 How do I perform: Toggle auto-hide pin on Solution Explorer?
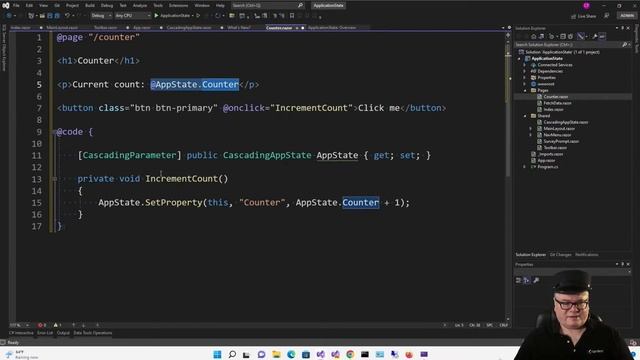pyautogui.click(x=622, y=28)
